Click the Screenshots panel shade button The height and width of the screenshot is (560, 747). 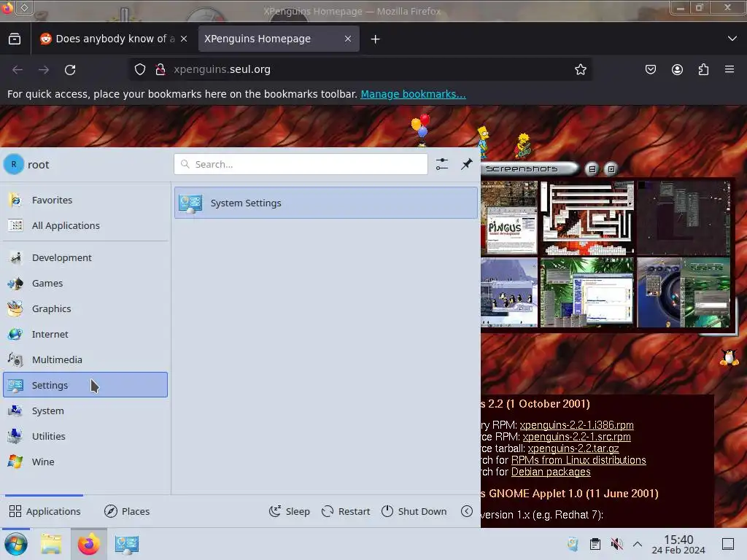tap(592, 168)
